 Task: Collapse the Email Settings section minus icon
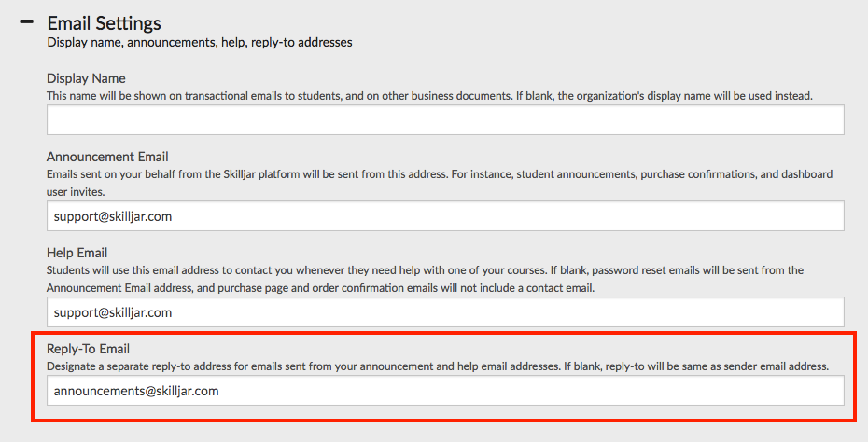26,22
